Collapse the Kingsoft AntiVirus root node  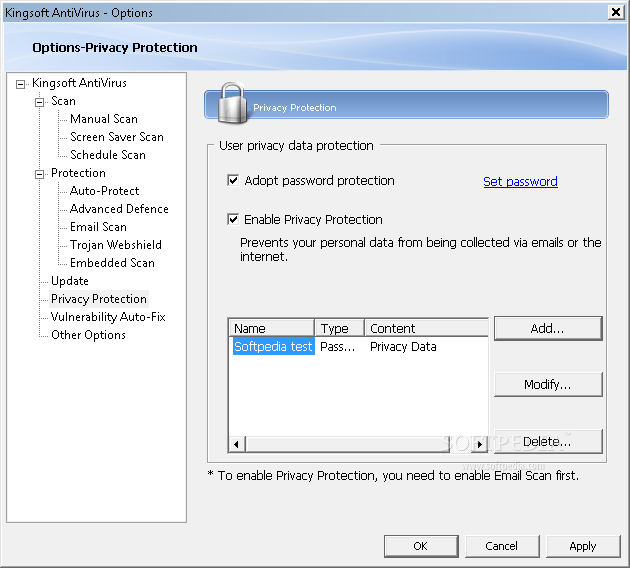coord(20,84)
